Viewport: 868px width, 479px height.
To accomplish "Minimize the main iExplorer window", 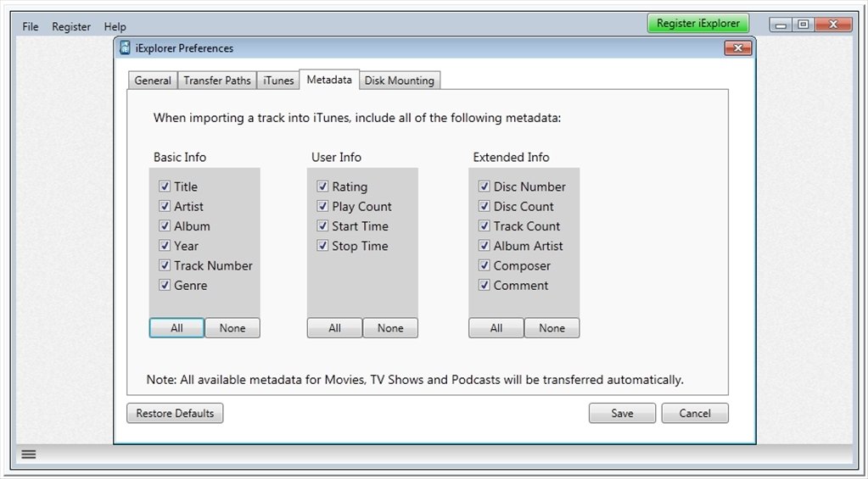I will click(781, 25).
